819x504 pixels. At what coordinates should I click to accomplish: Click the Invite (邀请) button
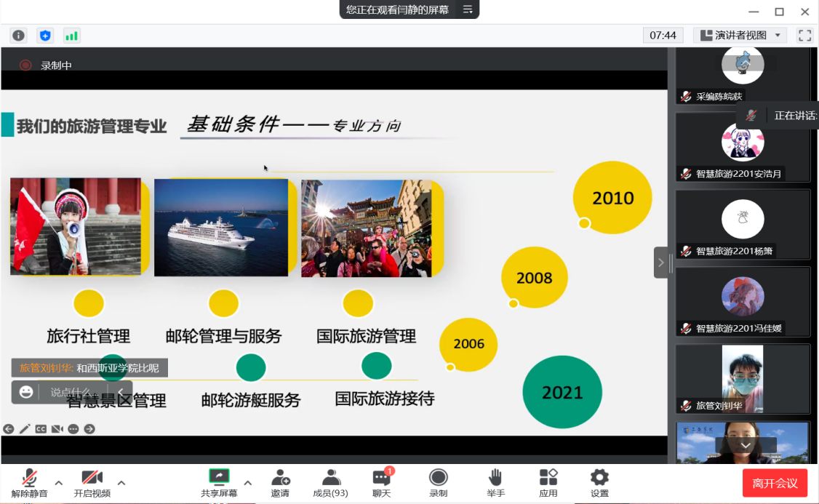(x=280, y=483)
